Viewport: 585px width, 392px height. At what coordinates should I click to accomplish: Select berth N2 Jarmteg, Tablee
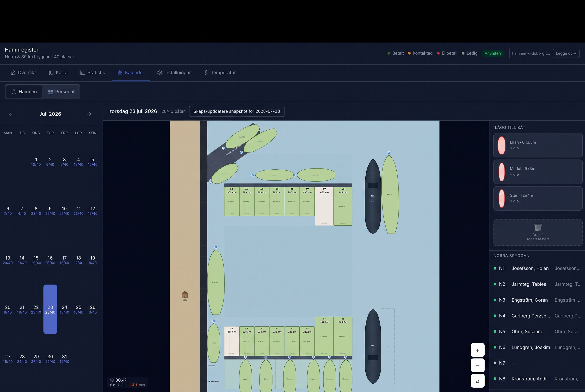538,284
